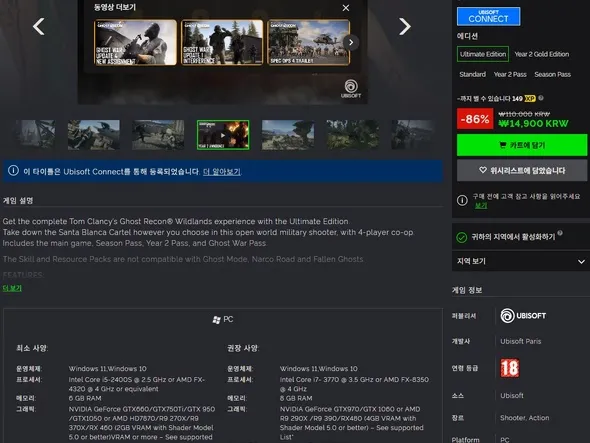This screenshot has height=443, width=590.
Task: Open Ubisoft publisher logo link
Action: [523, 316]
